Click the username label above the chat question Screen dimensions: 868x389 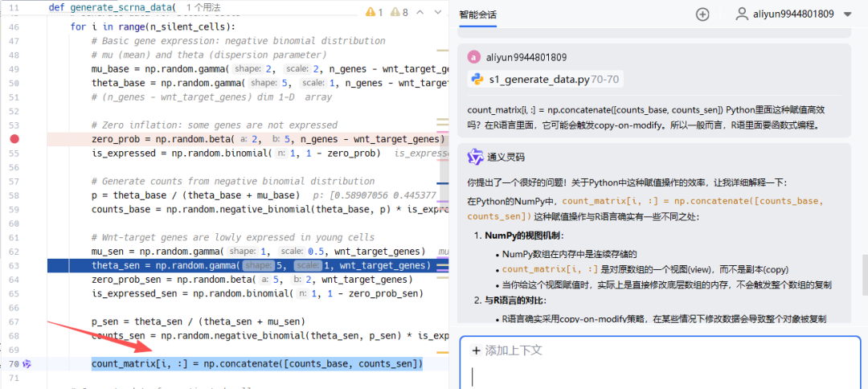(526, 57)
